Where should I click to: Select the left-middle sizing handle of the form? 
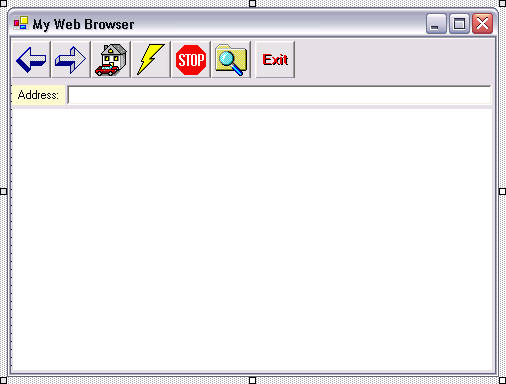click(3, 191)
